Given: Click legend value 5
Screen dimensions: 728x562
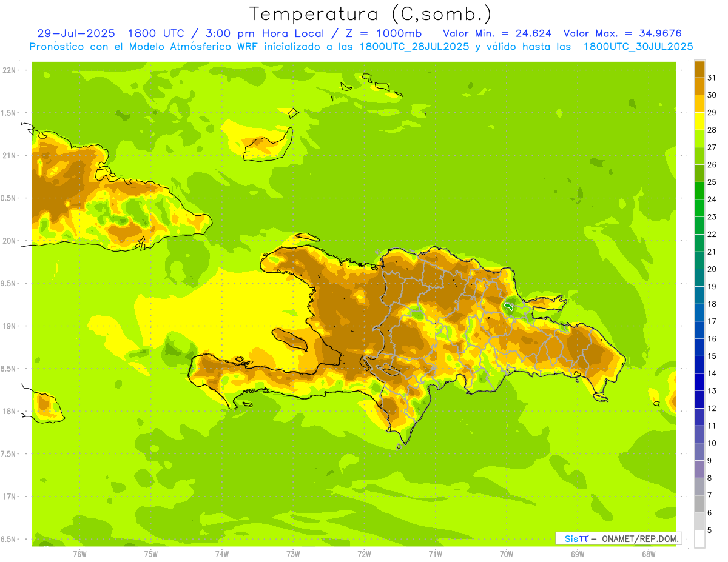Looking at the screenshot, I should [709, 530].
